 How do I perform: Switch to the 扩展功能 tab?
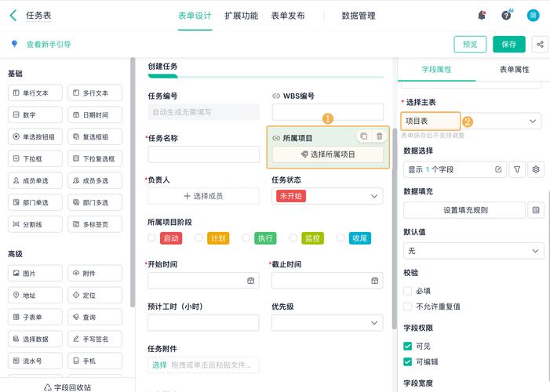click(x=242, y=16)
